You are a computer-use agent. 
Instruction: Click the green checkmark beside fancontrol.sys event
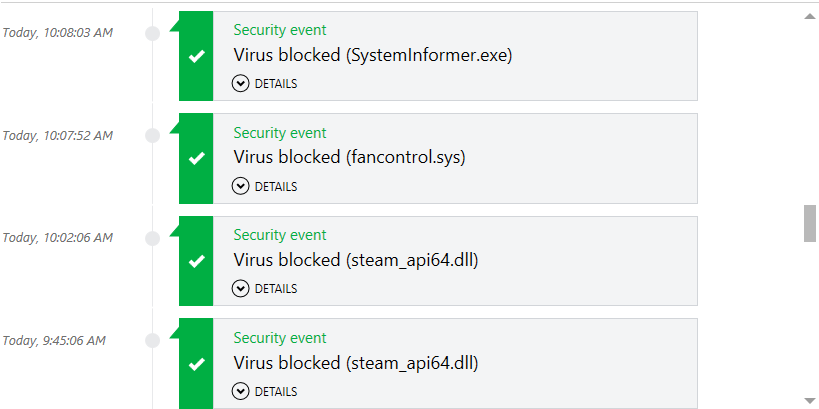196,158
